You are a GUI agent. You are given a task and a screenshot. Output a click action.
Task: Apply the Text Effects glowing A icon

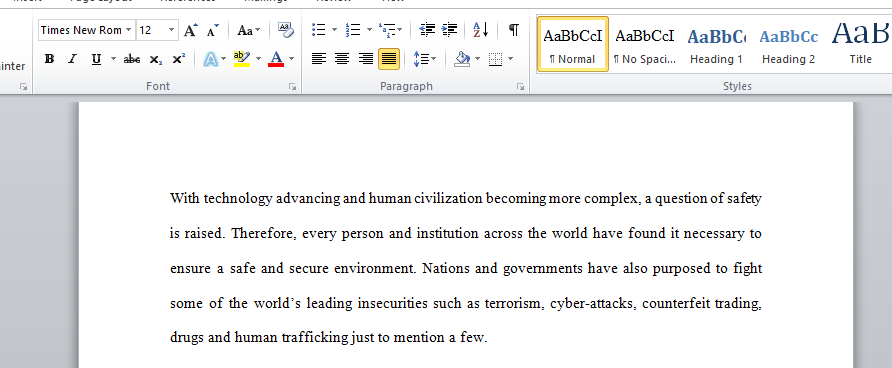(210, 59)
